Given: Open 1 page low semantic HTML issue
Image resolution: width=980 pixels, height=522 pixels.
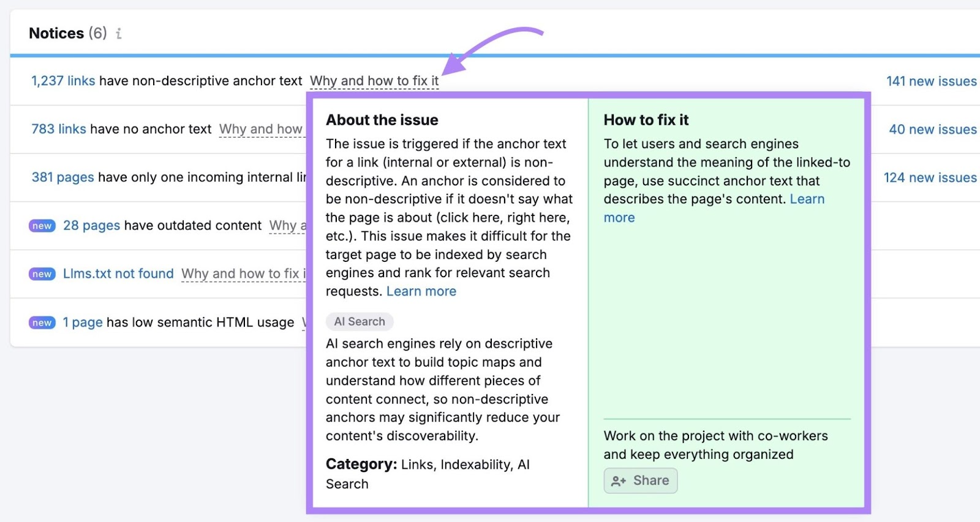Looking at the screenshot, I should [83, 323].
